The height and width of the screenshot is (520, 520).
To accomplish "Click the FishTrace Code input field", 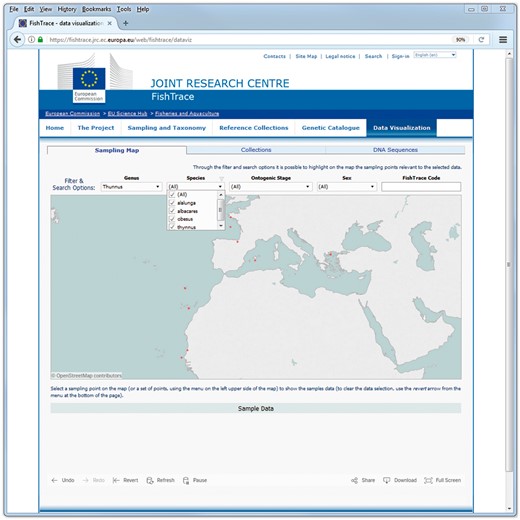I will tap(421, 187).
